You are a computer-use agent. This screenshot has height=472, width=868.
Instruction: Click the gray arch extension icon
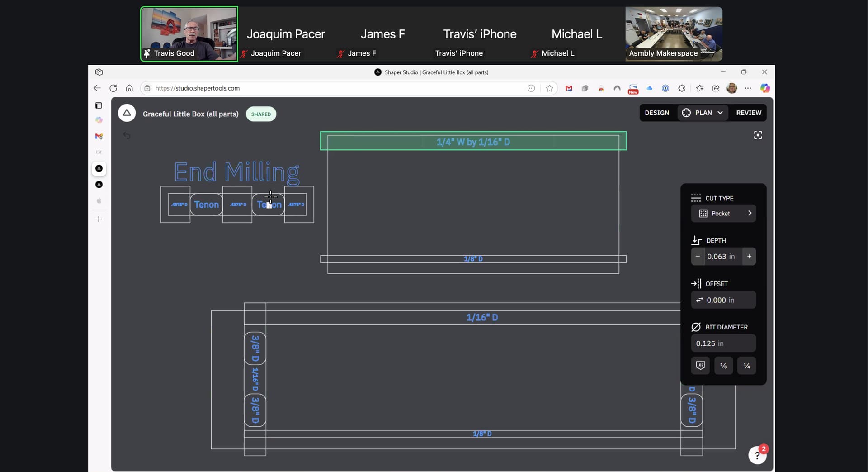click(x=617, y=88)
